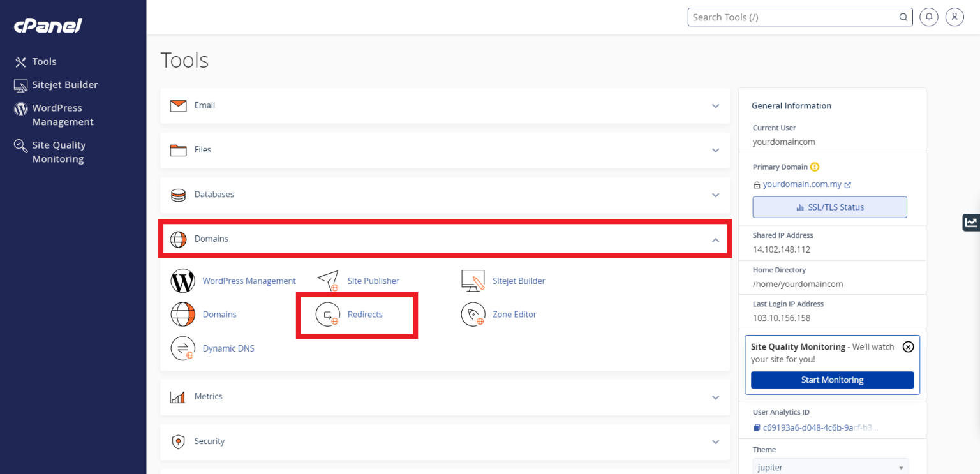Select the Site Publisher icon
The width and height of the screenshot is (980, 474).
(x=328, y=281)
